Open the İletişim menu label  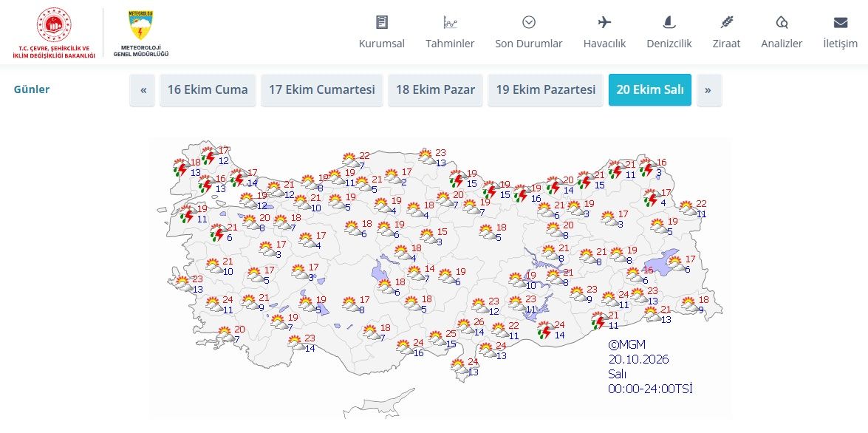point(841,44)
